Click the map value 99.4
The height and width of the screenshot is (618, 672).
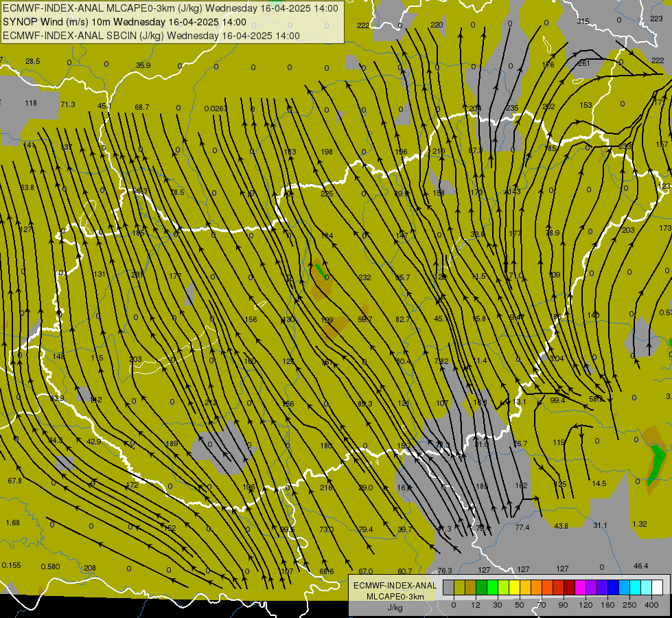pos(557,400)
